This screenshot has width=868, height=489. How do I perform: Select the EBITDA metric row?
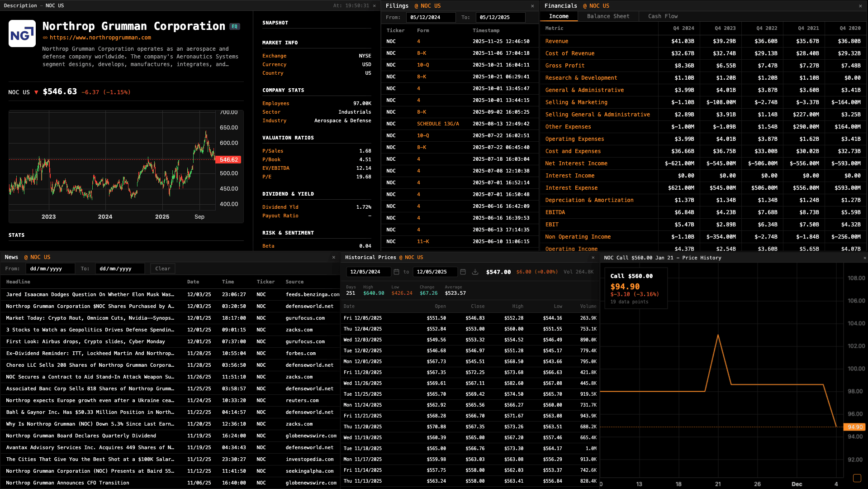tap(703, 212)
